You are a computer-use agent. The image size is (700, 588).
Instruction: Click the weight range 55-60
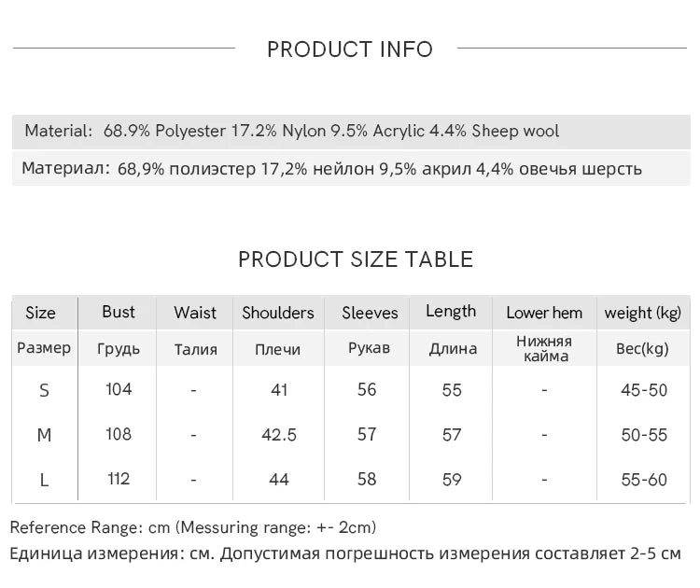click(644, 480)
